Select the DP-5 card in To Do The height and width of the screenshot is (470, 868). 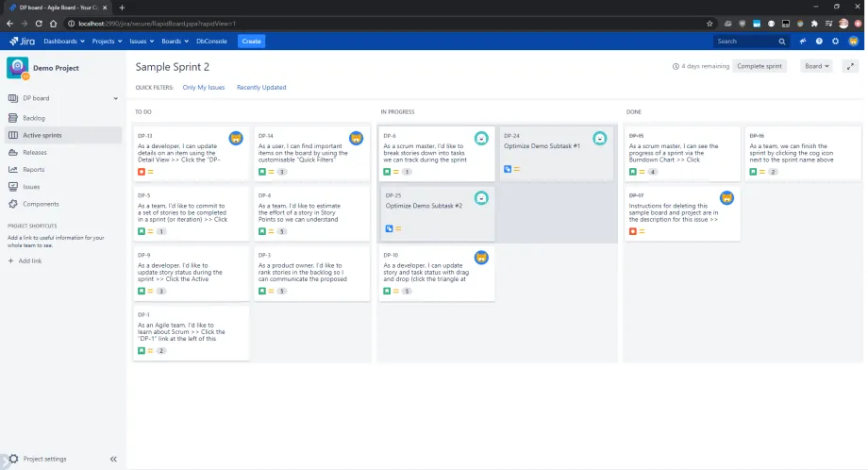(x=191, y=213)
